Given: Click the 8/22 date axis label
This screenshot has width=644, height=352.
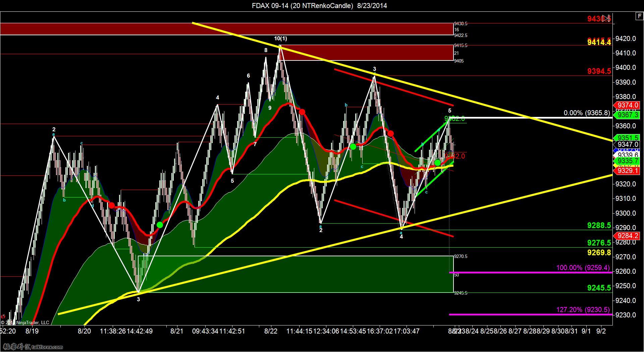Looking at the screenshot, I should (271, 331).
